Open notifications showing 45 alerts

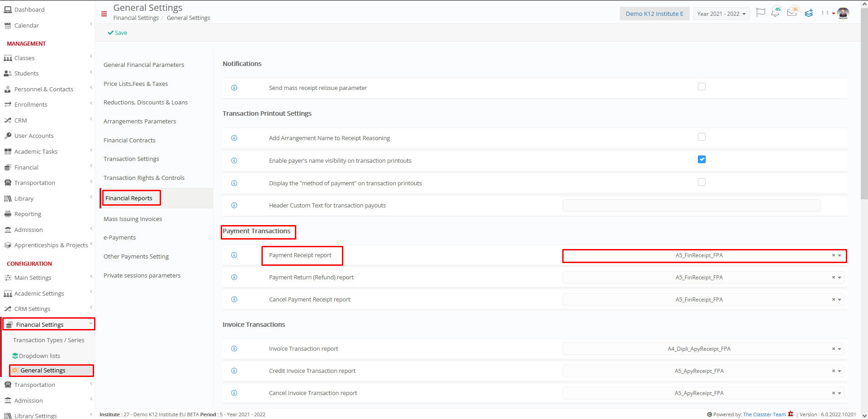[775, 13]
